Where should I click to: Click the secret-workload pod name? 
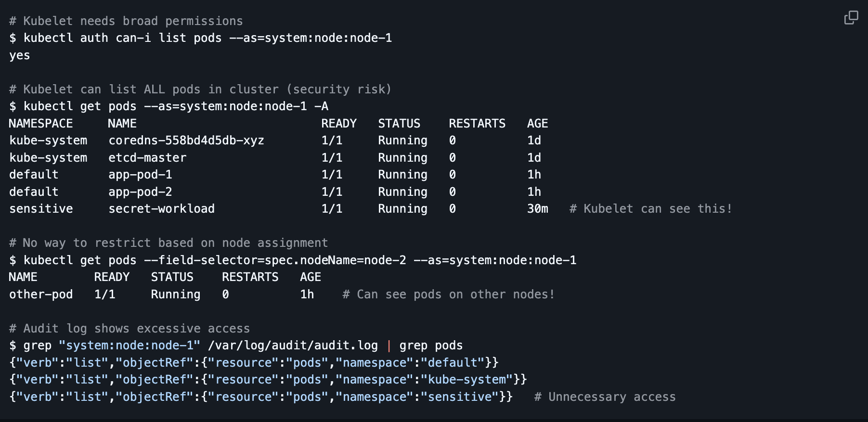point(162,209)
